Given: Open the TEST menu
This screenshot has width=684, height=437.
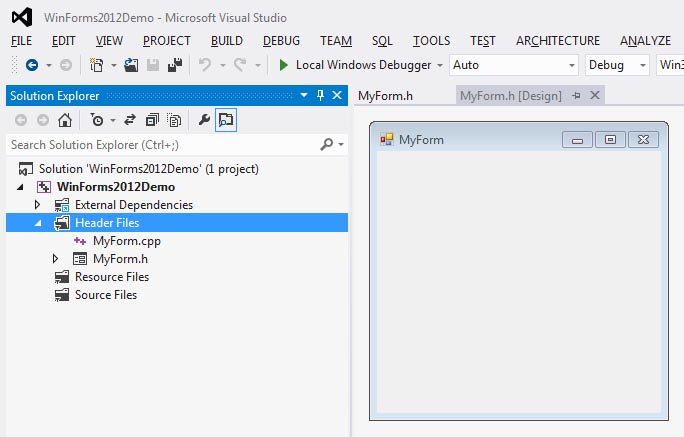Looking at the screenshot, I should pos(483,41).
